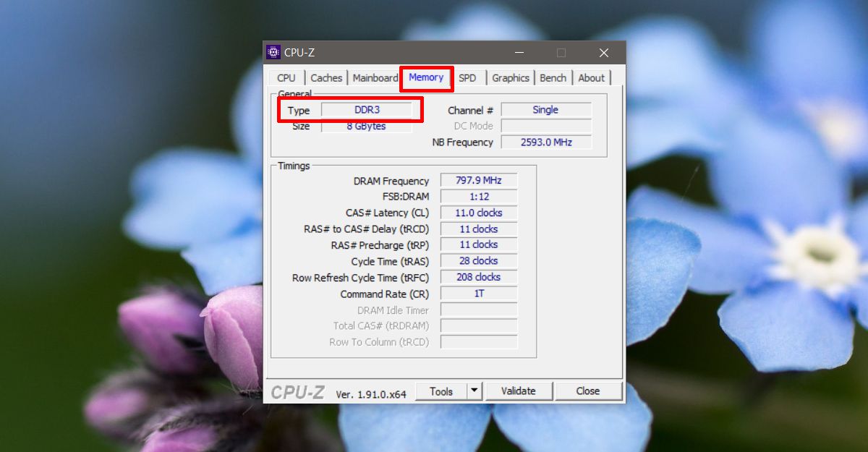This screenshot has width=868, height=452.
Task: Click the 797.9 MHz DRAM Frequency value
Action: point(479,180)
